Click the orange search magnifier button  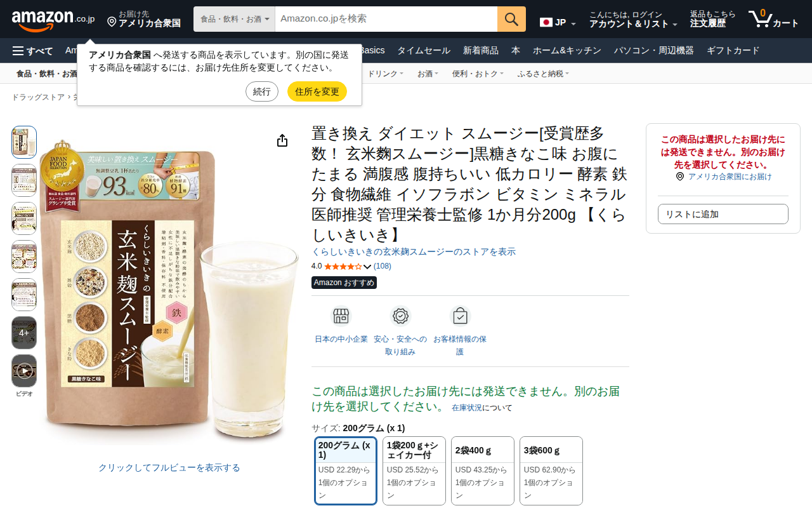point(511,19)
